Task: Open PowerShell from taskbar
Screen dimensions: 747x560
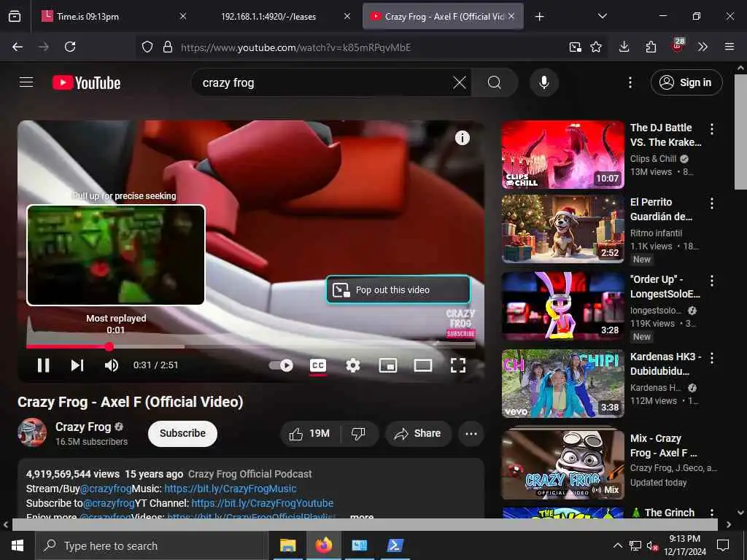Action: click(395, 545)
